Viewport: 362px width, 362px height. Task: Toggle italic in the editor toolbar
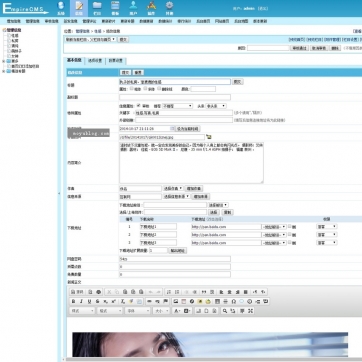click(x=81, y=301)
